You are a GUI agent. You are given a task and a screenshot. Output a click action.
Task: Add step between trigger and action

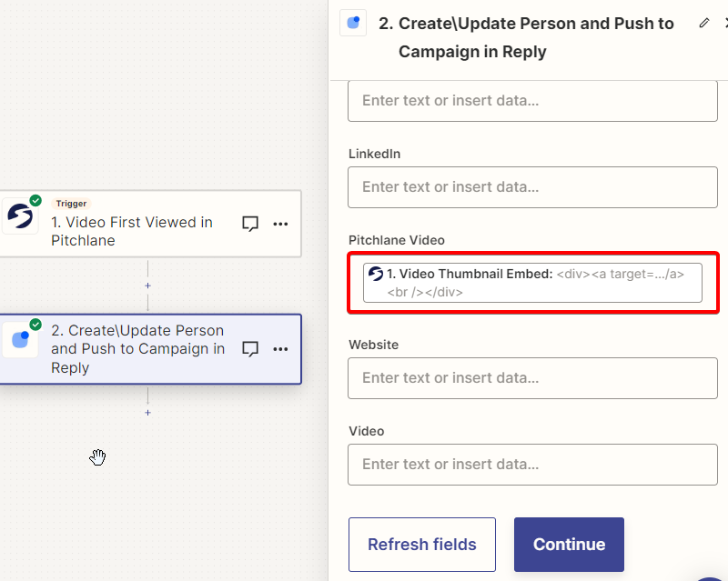click(147, 285)
